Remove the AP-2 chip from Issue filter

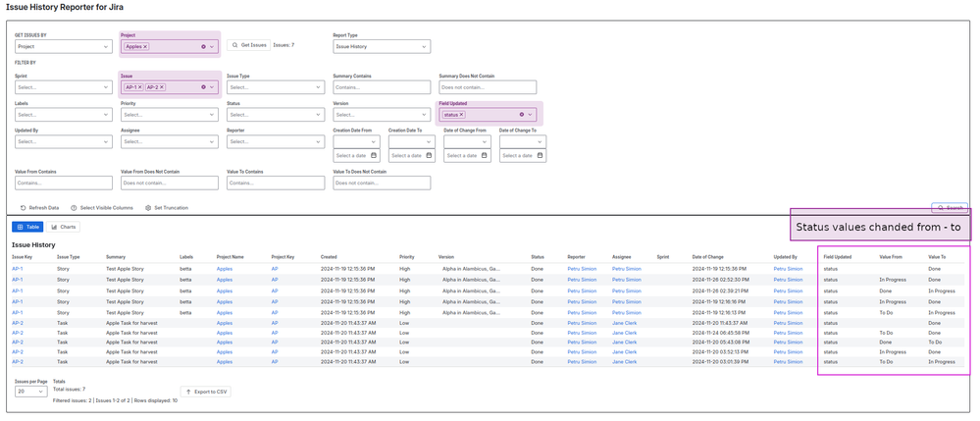pyautogui.click(x=162, y=87)
